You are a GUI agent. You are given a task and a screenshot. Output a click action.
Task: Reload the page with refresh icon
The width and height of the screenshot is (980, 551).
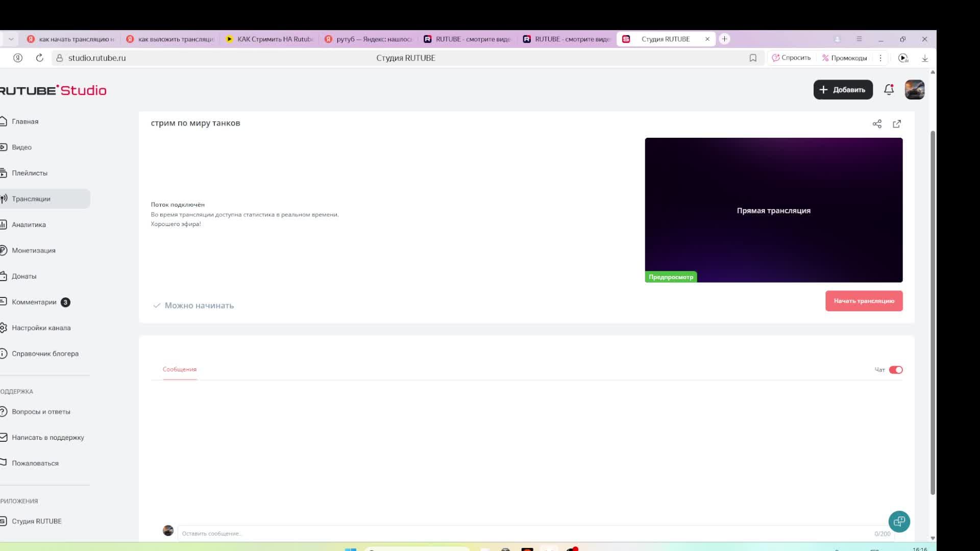coord(39,58)
